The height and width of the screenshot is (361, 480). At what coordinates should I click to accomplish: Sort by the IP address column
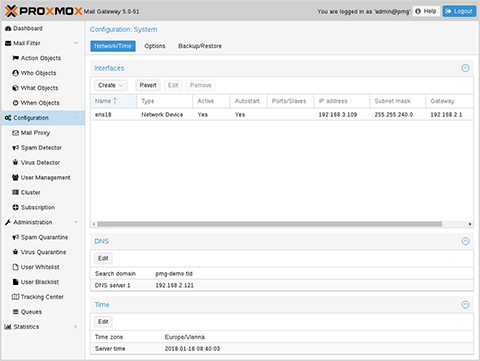tap(342, 101)
